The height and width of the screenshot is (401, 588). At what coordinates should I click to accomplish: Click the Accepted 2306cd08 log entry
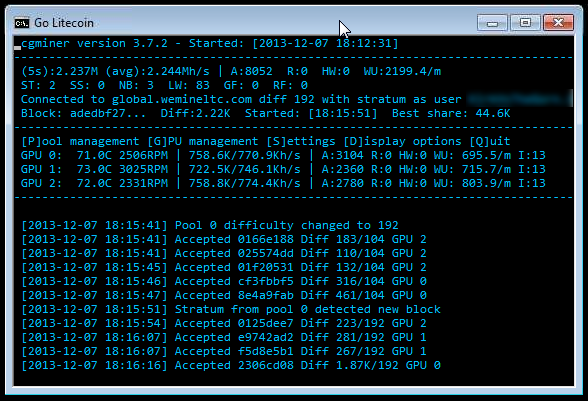pyautogui.click(x=231, y=365)
